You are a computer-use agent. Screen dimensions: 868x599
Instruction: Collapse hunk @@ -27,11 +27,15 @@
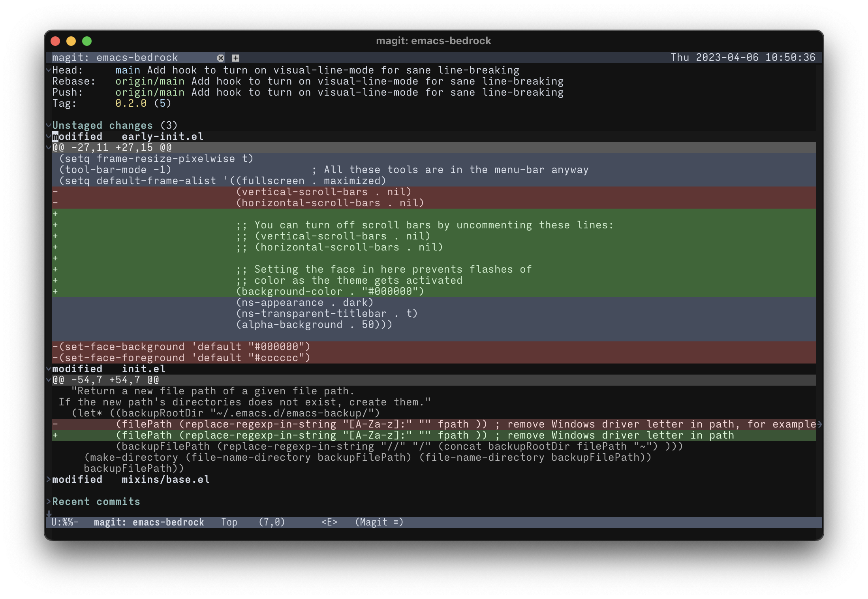49,147
